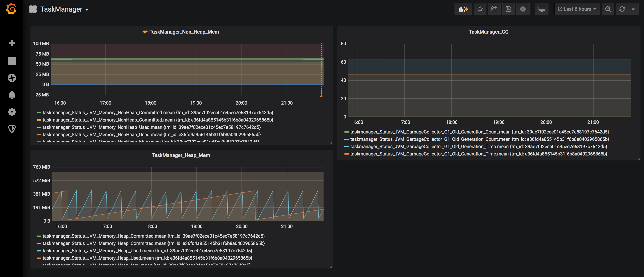
Task: Pick color for orange G1_Old_Generation_Time e36fd4a8 swatch
Action: coord(346,154)
